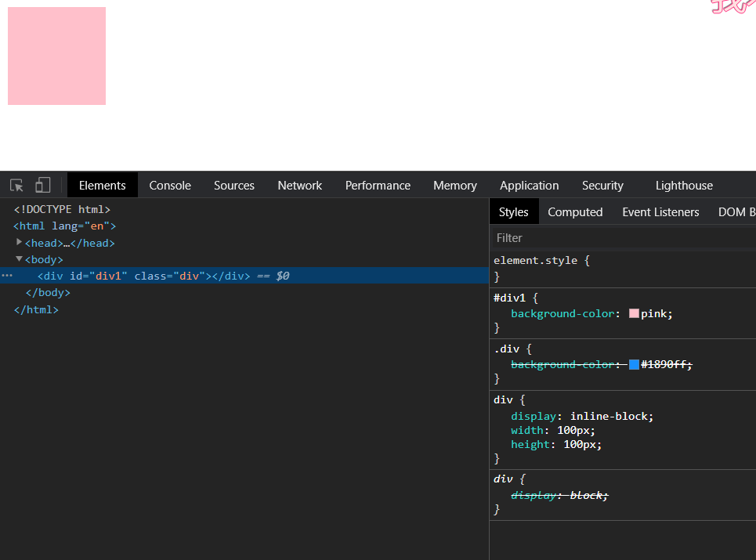Image resolution: width=756 pixels, height=560 pixels.
Task: Activate the inspect element picker icon
Action: tap(16, 186)
